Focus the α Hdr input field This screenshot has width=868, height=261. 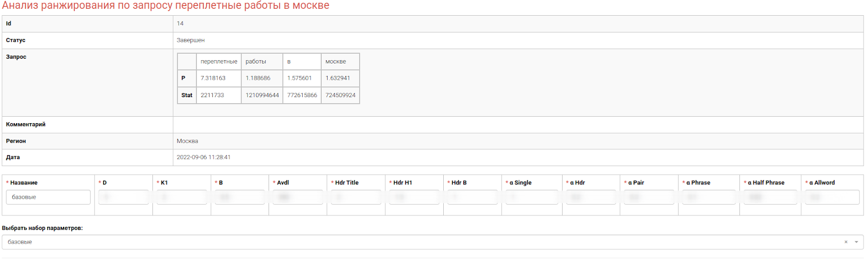pos(591,197)
